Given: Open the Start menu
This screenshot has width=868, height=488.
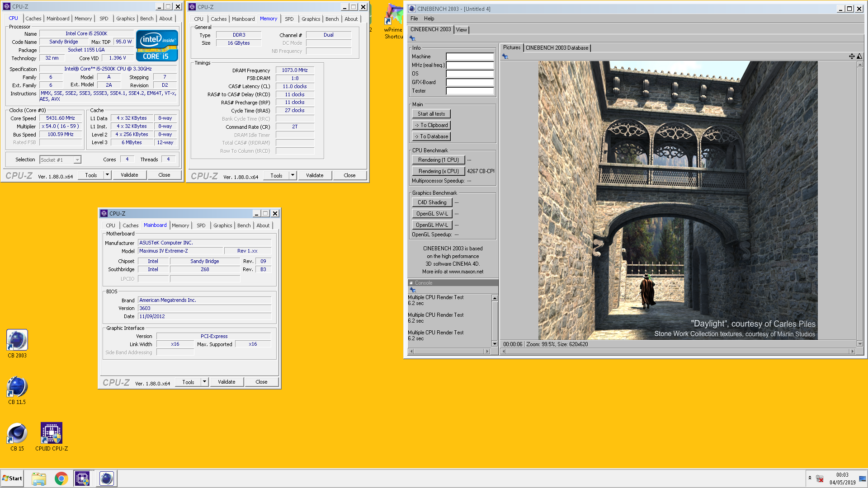Looking at the screenshot, I should click(12, 479).
